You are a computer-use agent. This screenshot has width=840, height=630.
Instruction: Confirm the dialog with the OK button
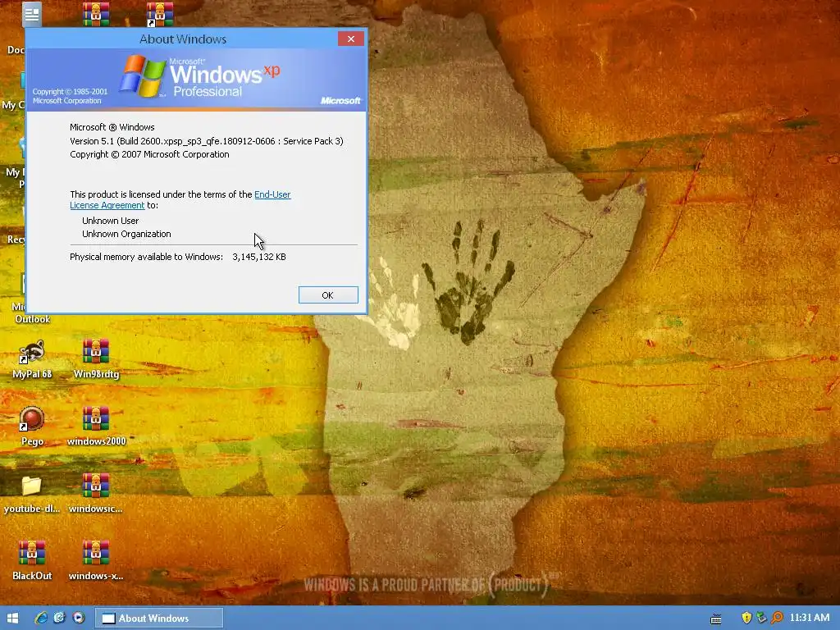328,295
